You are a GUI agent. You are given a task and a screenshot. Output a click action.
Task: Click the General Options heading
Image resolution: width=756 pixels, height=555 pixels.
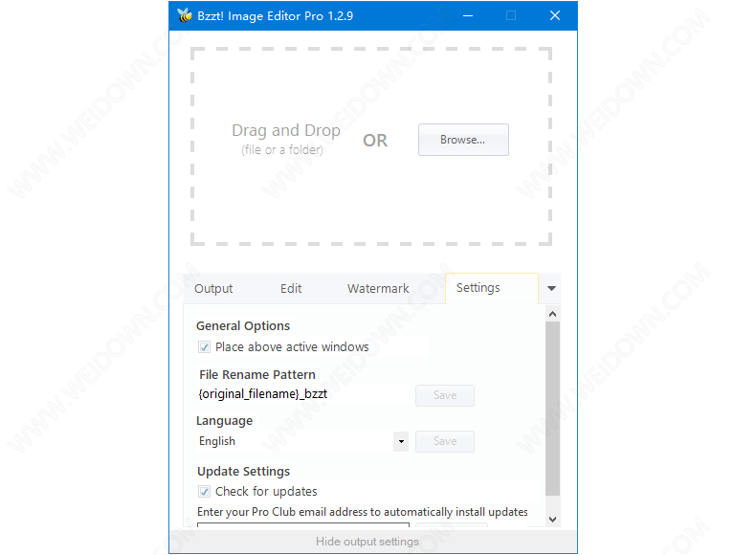(243, 326)
